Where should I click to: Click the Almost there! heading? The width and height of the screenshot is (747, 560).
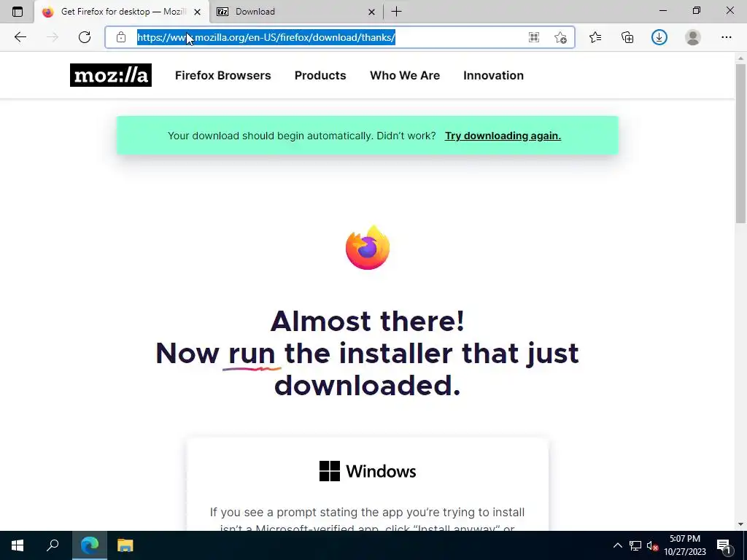(x=368, y=321)
